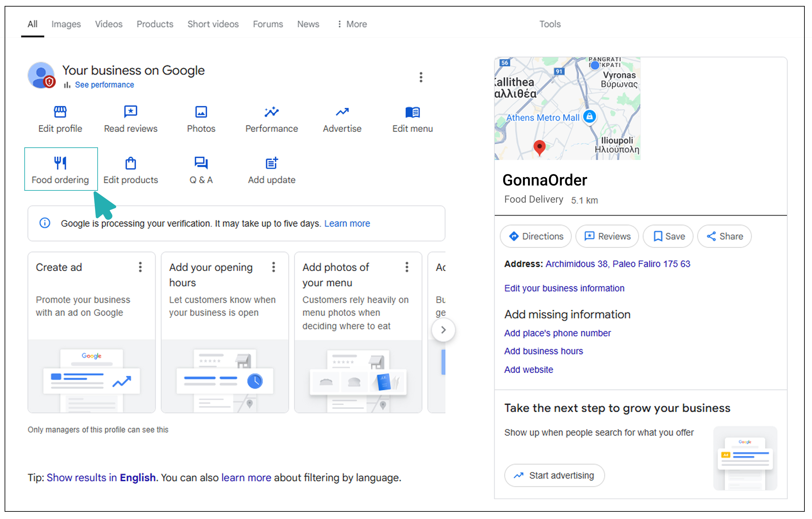Click learn more about filtering by language
The width and height of the screenshot is (812, 519).
pos(246,478)
